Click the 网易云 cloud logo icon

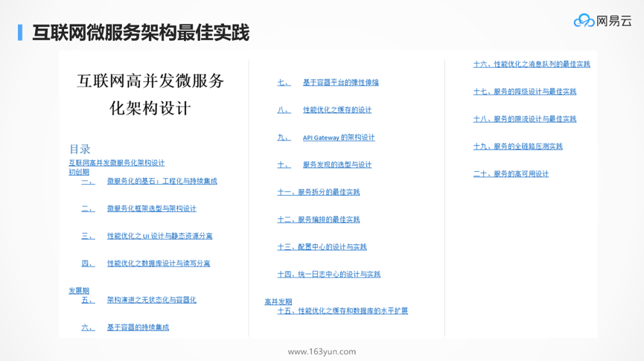tap(584, 20)
